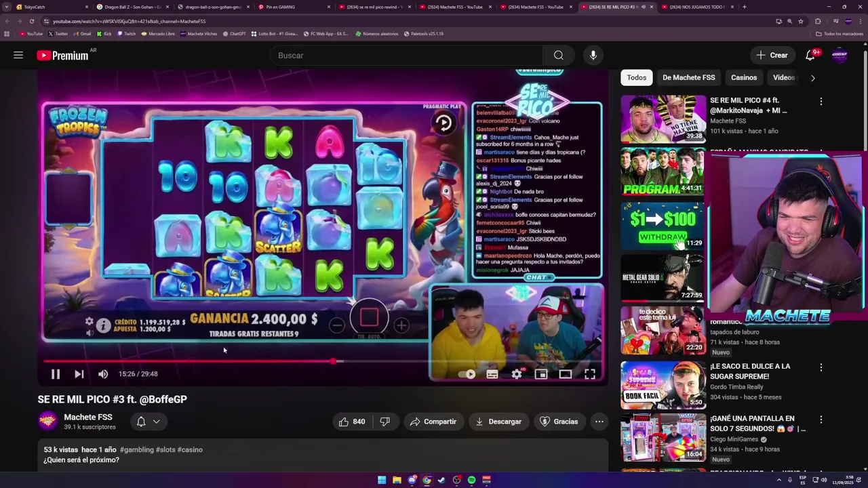
Task: Select the Todos filter chip
Action: 637,78
